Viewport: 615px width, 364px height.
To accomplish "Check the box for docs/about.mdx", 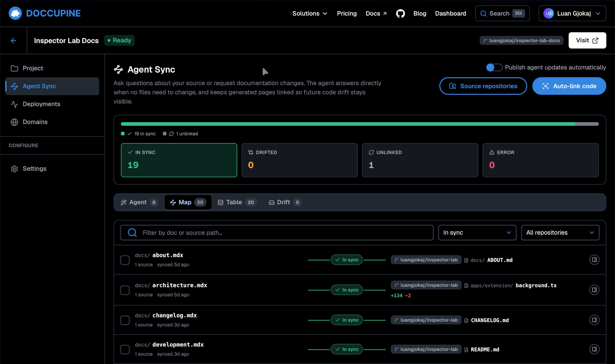I will (125, 260).
